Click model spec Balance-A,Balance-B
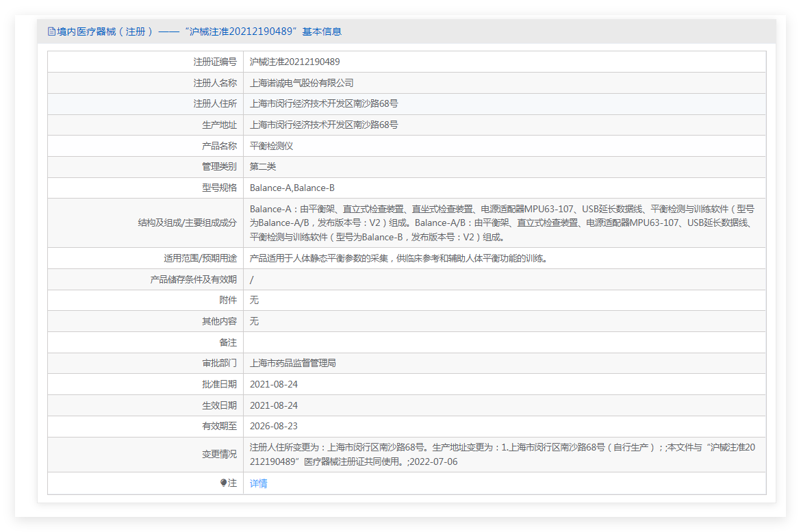Image resolution: width=801 pixels, height=532 pixels. 292,188
